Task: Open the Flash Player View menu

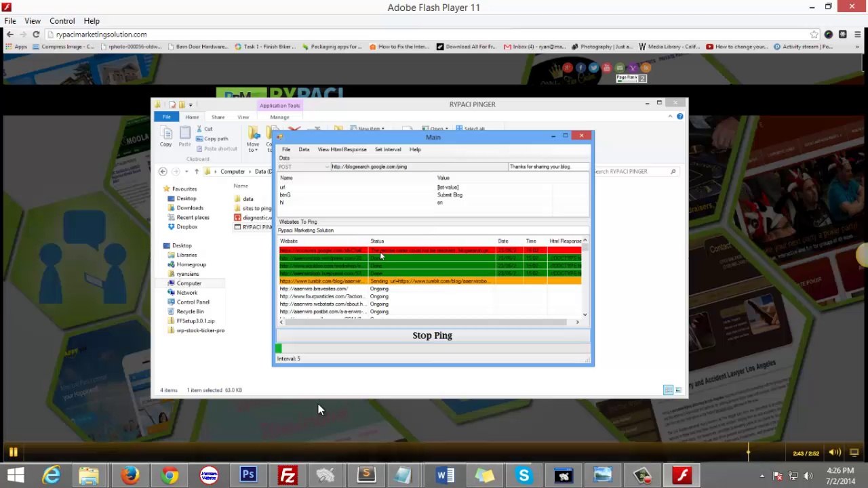Action: (x=33, y=21)
